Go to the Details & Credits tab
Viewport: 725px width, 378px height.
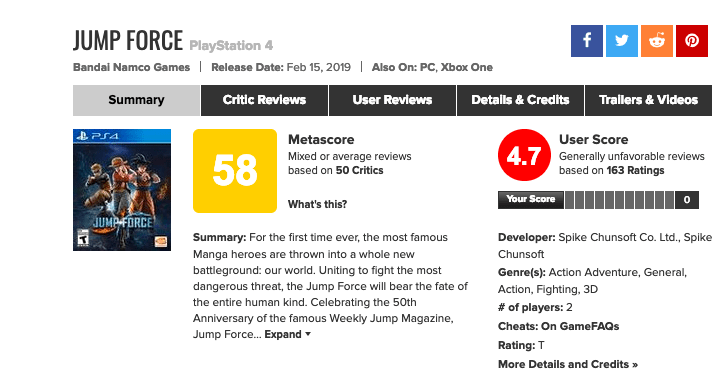coord(520,100)
